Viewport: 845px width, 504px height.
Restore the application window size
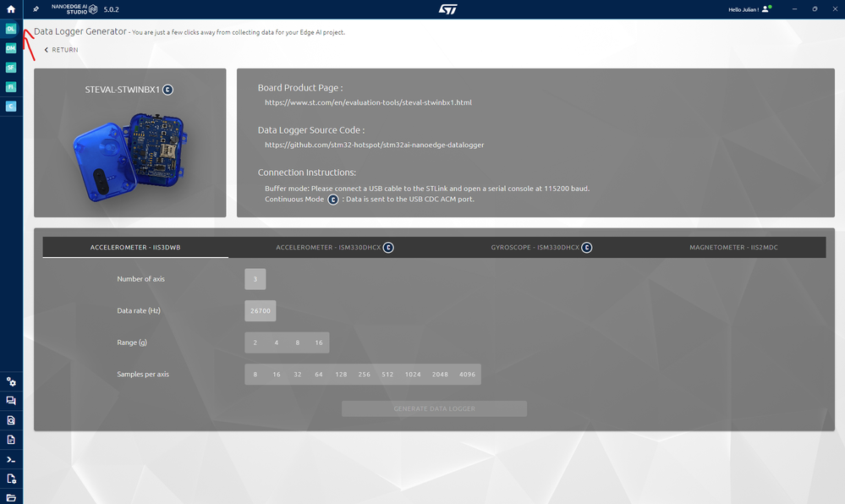(x=815, y=9)
